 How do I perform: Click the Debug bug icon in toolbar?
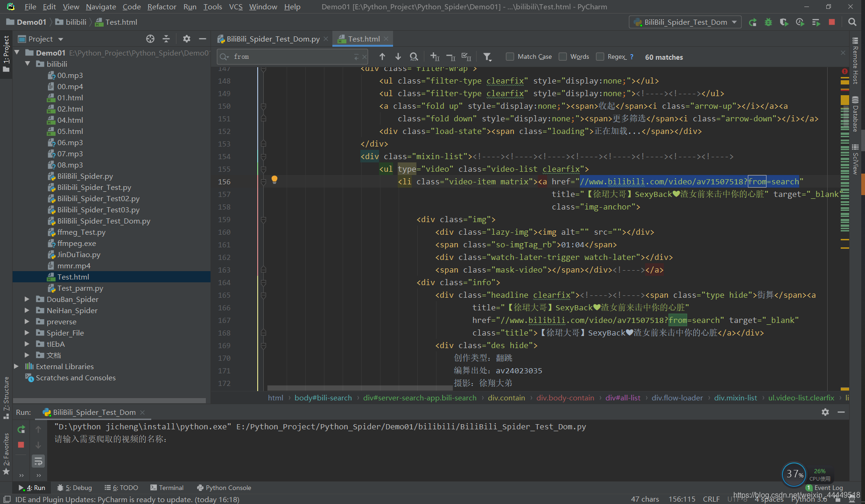tap(768, 22)
